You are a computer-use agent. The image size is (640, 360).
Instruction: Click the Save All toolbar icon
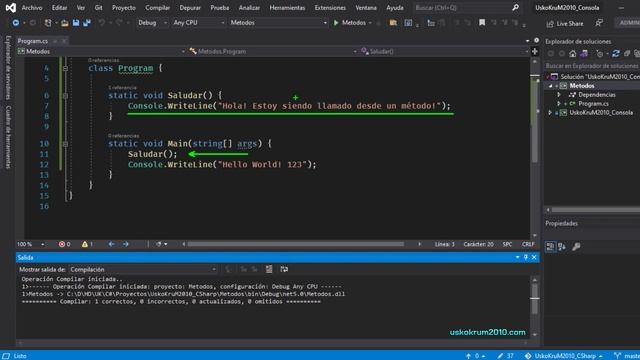(87, 23)
